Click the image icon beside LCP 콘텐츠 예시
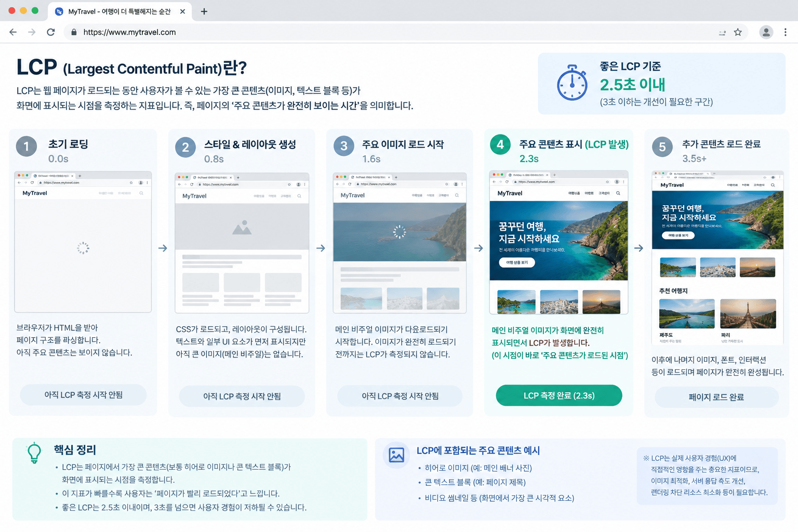 (396, 455)
